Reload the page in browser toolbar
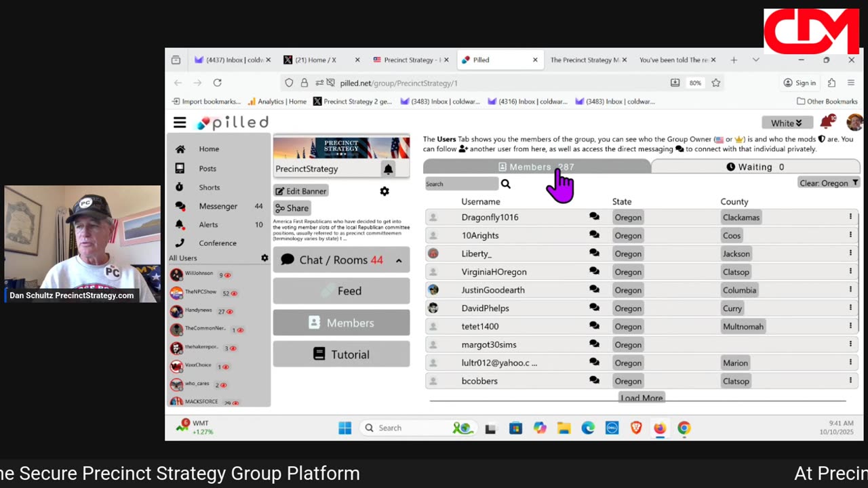The image size is (868, 488). pos(217,83)
